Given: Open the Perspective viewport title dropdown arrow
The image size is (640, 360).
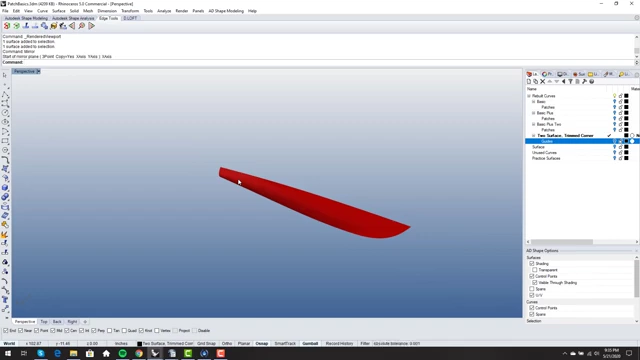Looking at the screenshot, I should pyautogui.click(x=38, y=71).
